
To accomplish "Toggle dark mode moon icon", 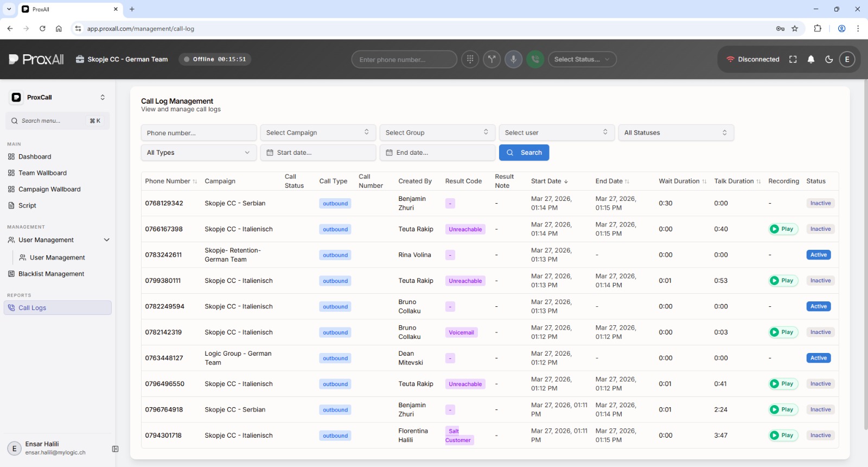I will pyautogui.click(x=829, y=59).
